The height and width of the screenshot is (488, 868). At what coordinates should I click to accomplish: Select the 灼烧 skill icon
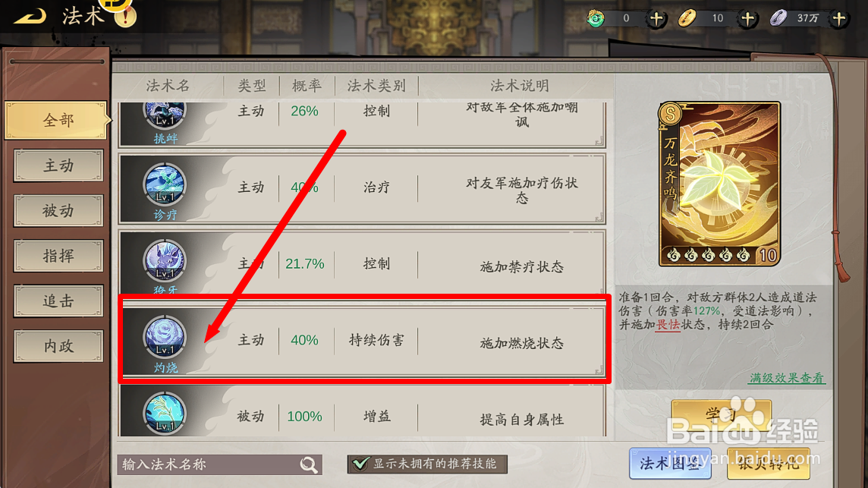coord(165,337)
